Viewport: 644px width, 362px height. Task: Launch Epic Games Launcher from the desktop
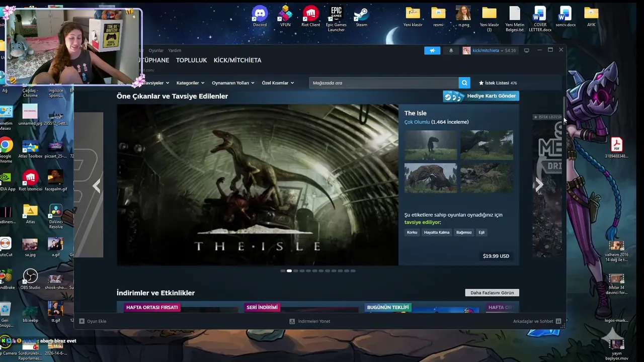tap(336, 19)
